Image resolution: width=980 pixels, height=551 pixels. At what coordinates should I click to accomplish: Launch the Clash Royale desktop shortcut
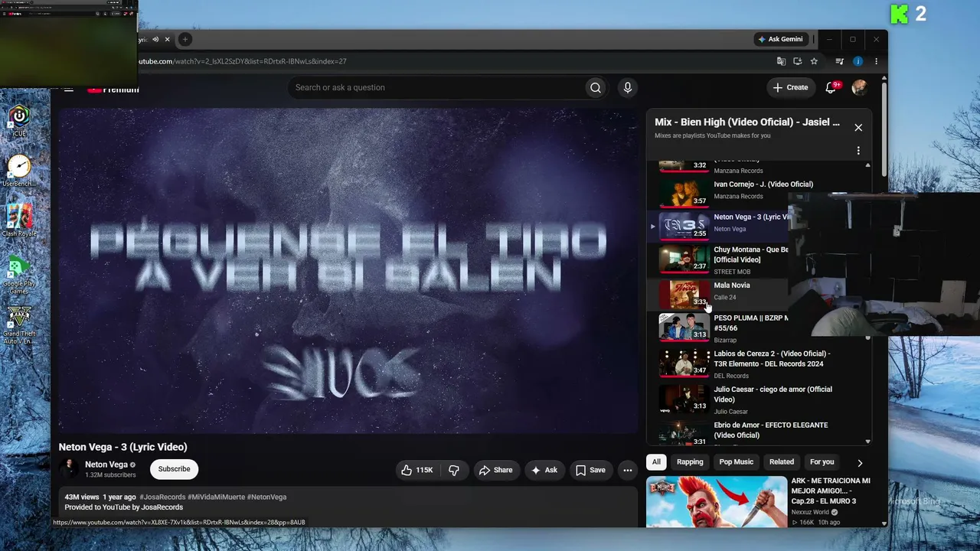click(20, 220)
